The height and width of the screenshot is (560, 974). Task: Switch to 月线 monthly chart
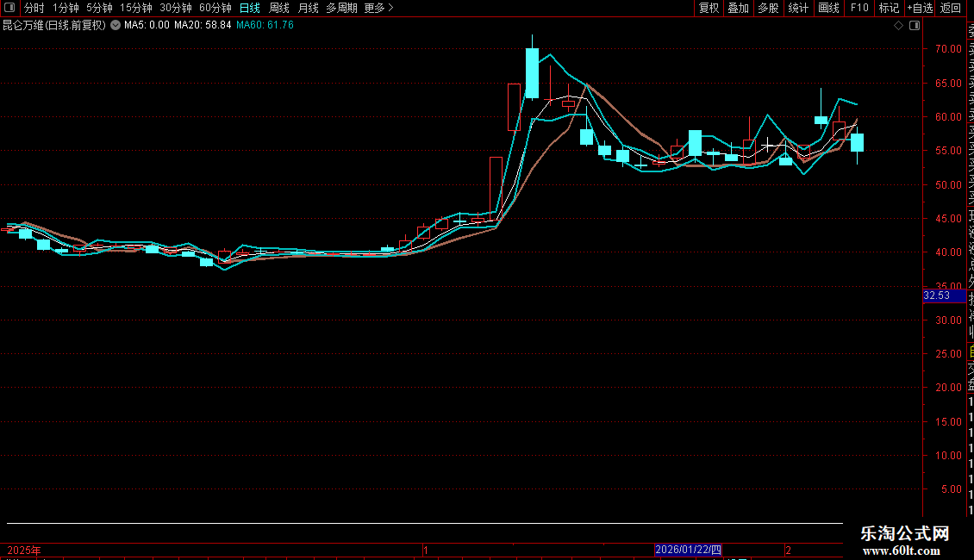308,8
